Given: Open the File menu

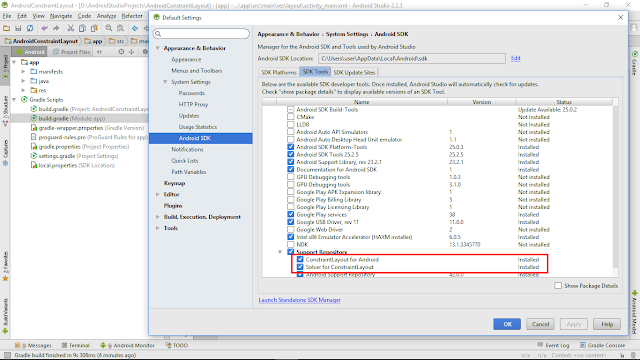Looking at the screenshot, I should click(x=7, y=16).
